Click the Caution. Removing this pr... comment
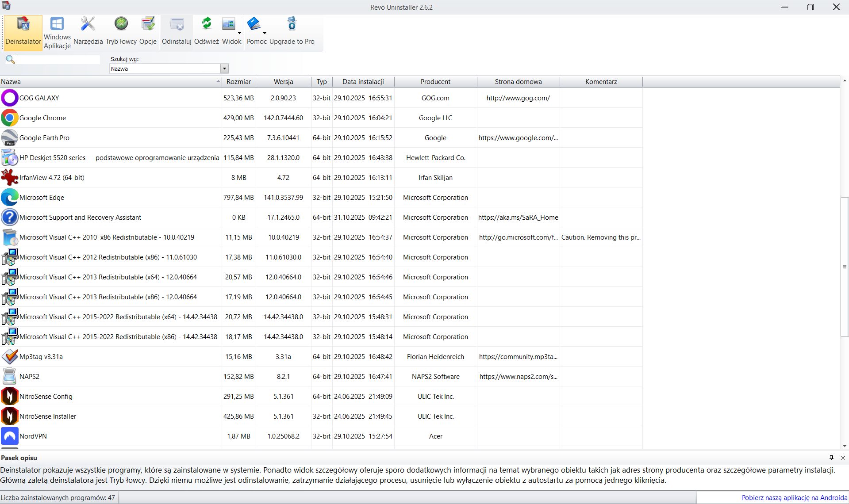The width and height of the screenshot is (849, 504). point(601,237)
